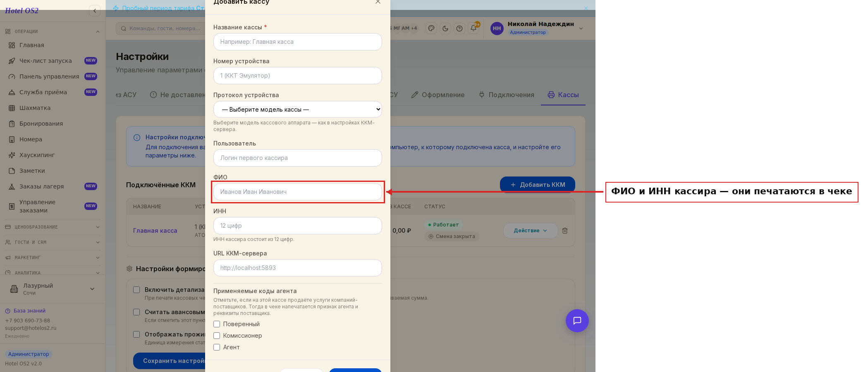Click the ИНН 12 цифр field
This screenshot has height=372, width=868.
click(298, 226)
